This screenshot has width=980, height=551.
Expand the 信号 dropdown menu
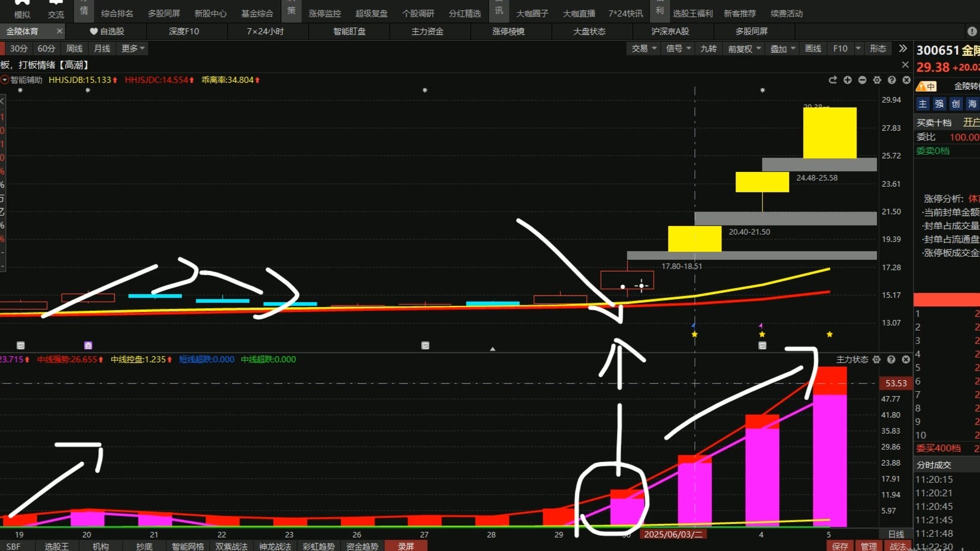pyautogui.click(x=679, y=49)
